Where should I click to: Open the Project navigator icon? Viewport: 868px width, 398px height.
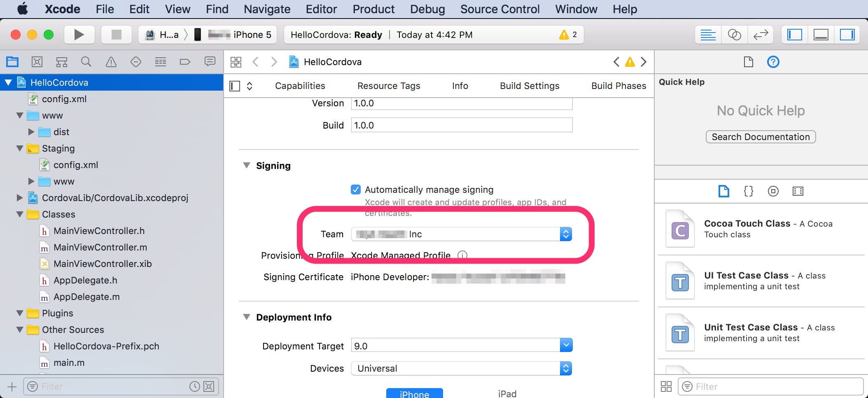coord(12,62)
